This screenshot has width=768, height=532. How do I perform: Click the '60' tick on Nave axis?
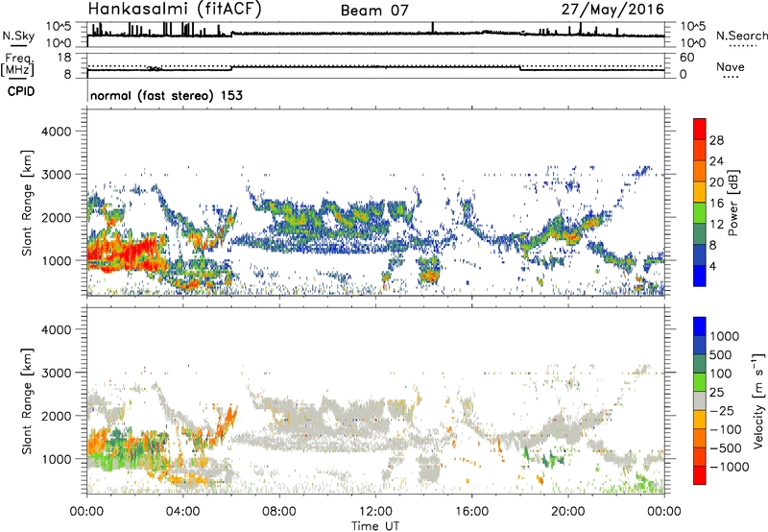pos(686,58)
